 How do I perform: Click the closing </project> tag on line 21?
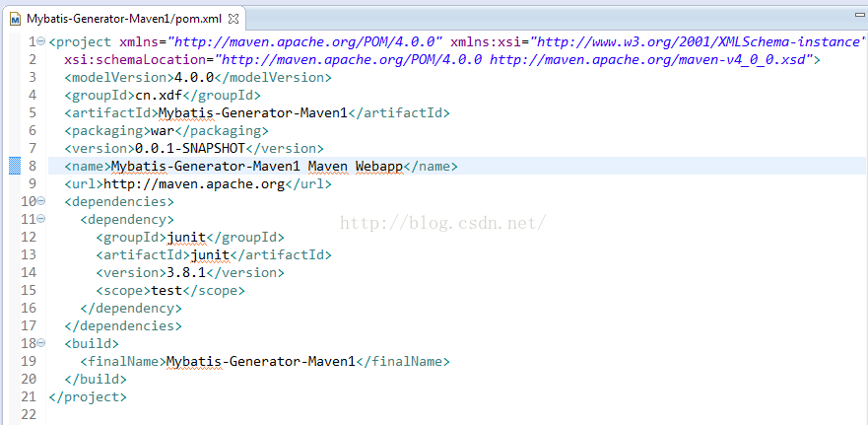pos(88,396)
